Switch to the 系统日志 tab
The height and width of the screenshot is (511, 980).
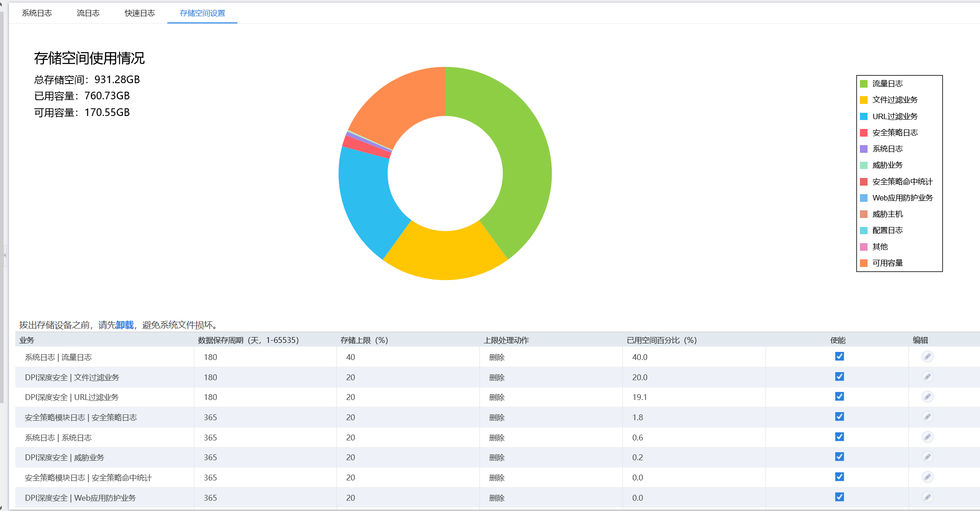click(x=37, y=13)
